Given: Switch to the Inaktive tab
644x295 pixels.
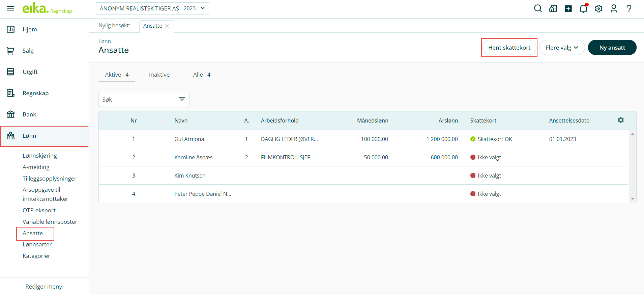Looking at the screenshot, I should (159, 75).
